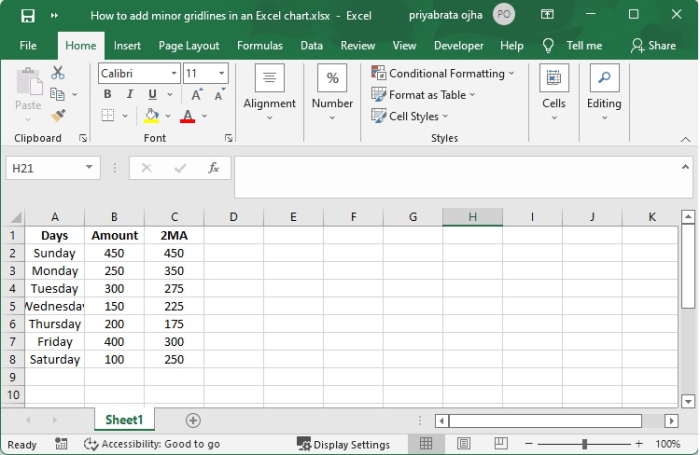The image size is (700, 455).
Task: Click the Save icon in title bar
Action: coord(27,16)
